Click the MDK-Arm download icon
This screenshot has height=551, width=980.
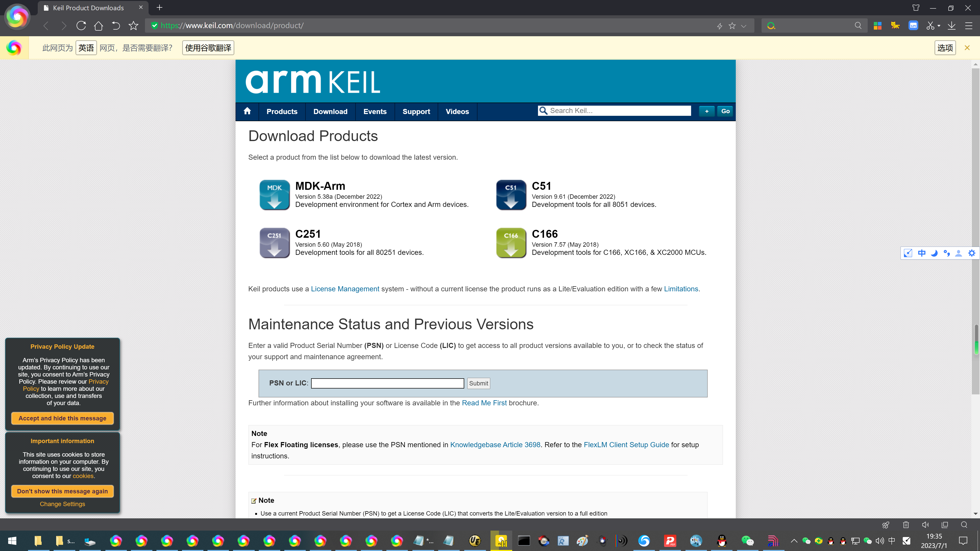point(274,195)
